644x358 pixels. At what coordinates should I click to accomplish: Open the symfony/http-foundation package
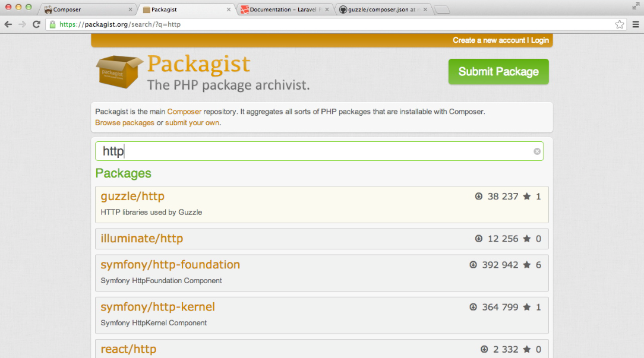tap(170, 265)
